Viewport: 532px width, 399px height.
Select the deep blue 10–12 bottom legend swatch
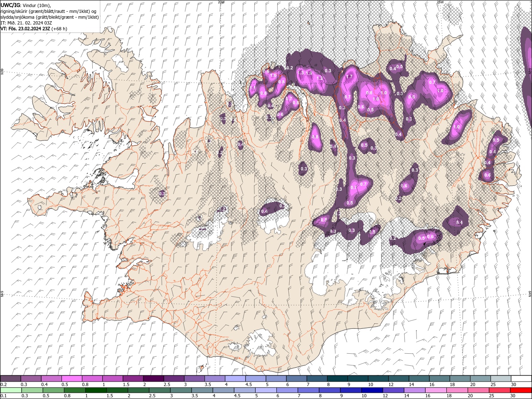click(x=372, y=390)
